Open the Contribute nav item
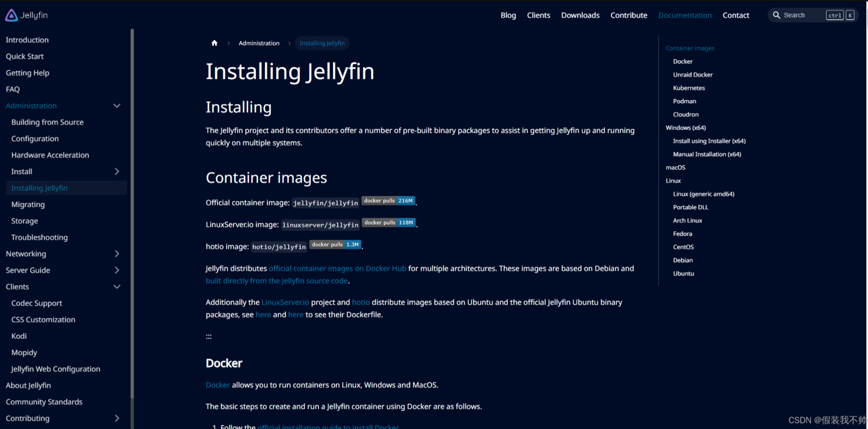Viewport: 868px width, 429px height. pos(629,15)
